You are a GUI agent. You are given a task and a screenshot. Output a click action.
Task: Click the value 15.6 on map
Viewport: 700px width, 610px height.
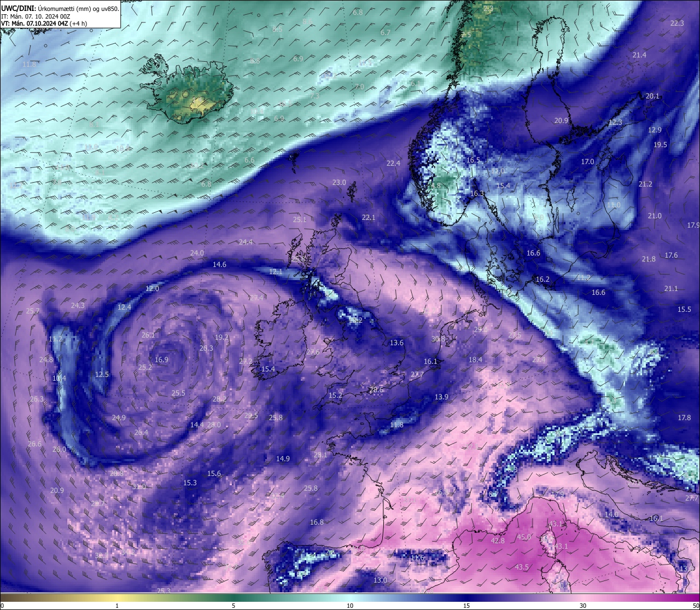(214, 473)
